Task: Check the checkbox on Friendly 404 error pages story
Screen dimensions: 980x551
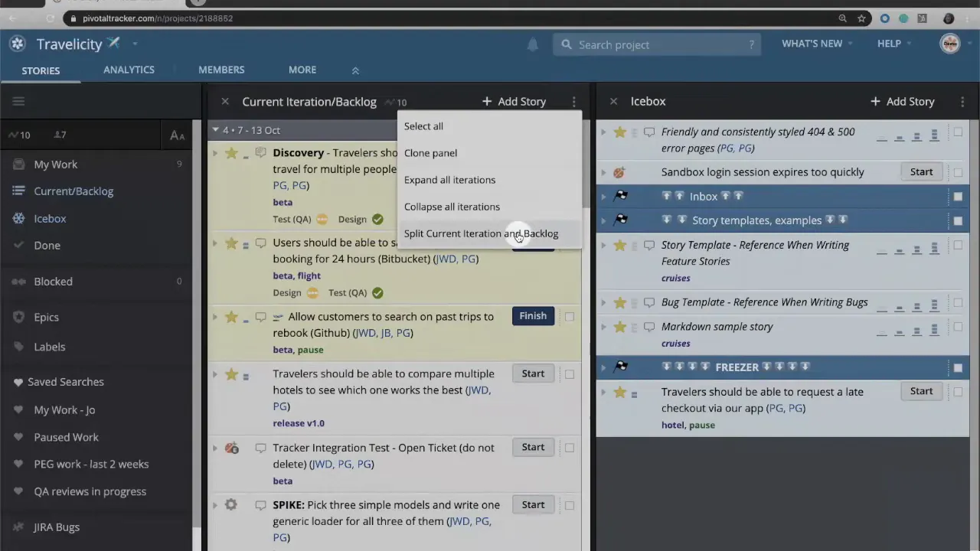Action: coord(958,132)
